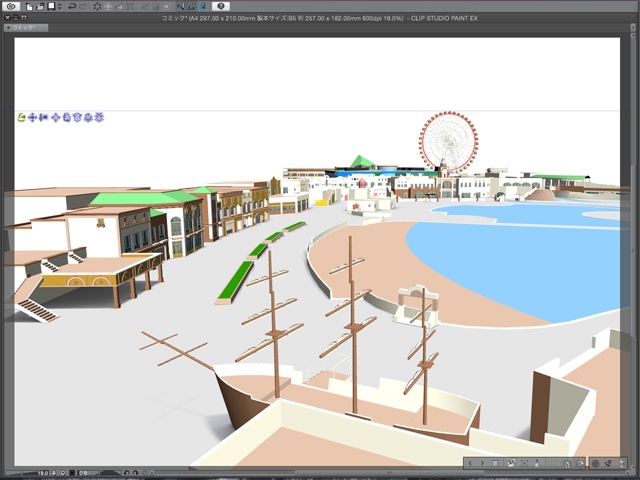Undo the last action
This screenshot has width=640, height=480.
(x=72, y=7)
